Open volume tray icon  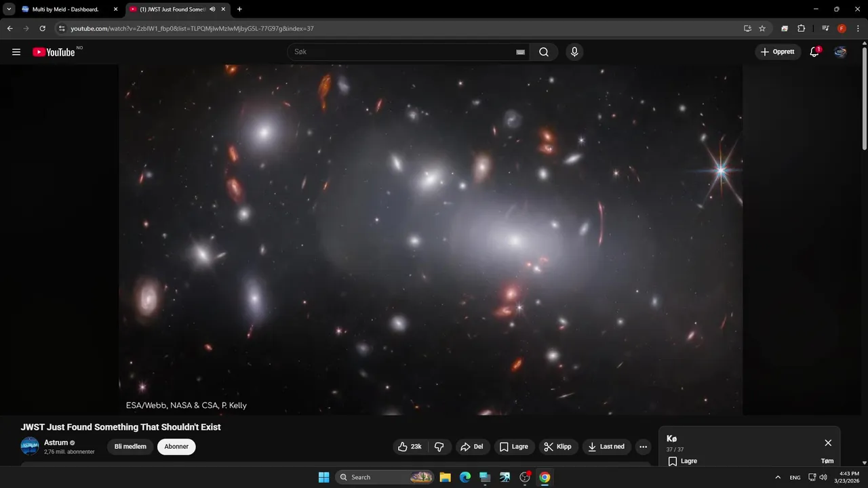coord(823,477)
